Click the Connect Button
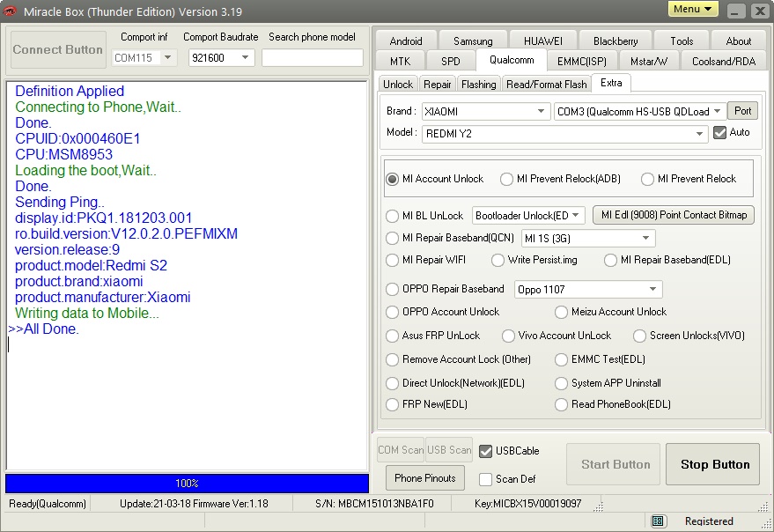This screenshot has height=532, width=774. [58, 49]
